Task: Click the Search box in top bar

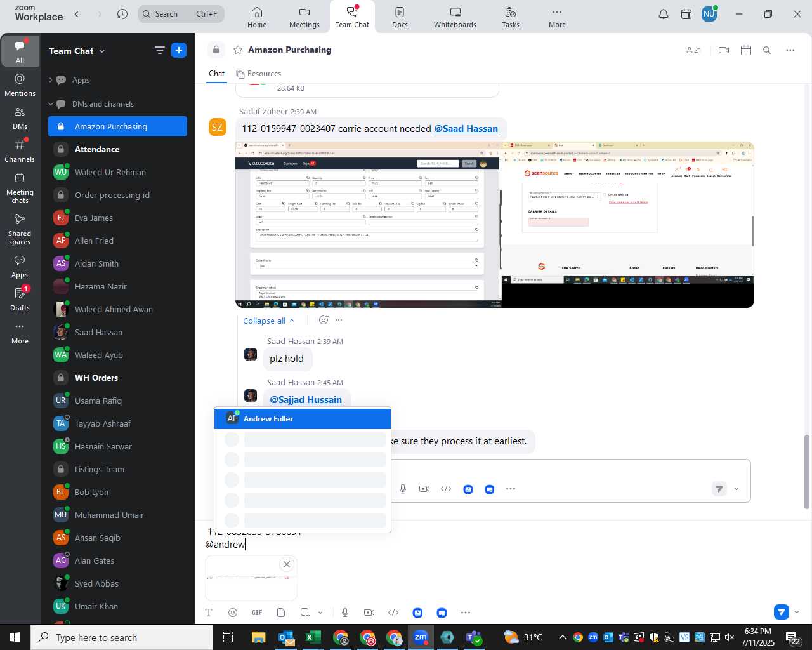Action: tap(181, 14)
